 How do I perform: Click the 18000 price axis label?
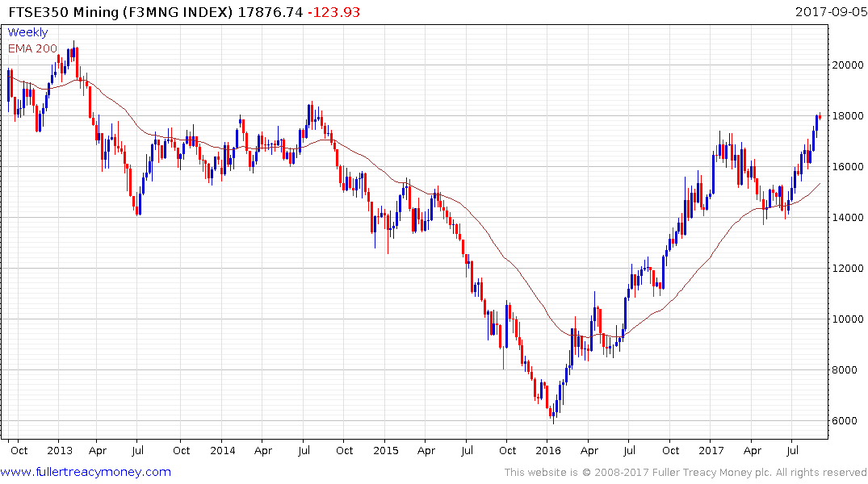[x=848, y=116]
